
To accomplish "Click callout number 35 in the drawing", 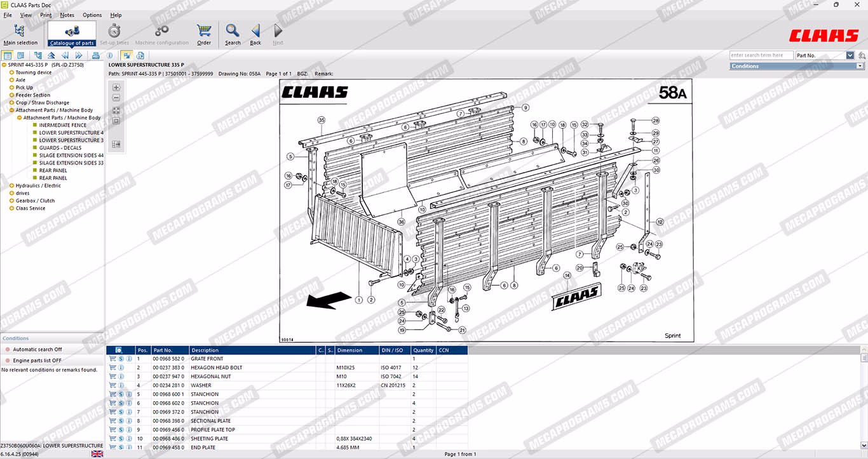I will [x=322, y=119].
